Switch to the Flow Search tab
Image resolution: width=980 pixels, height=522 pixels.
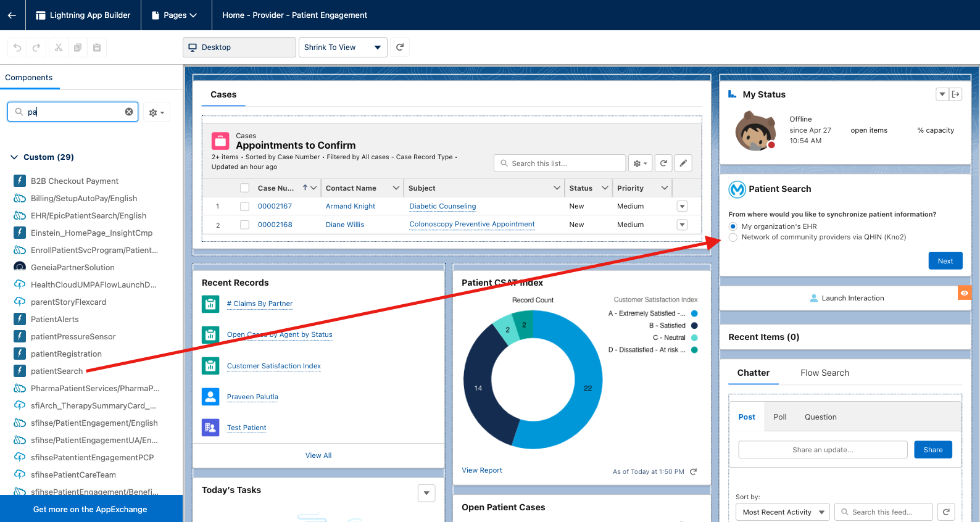pos(824,373)
